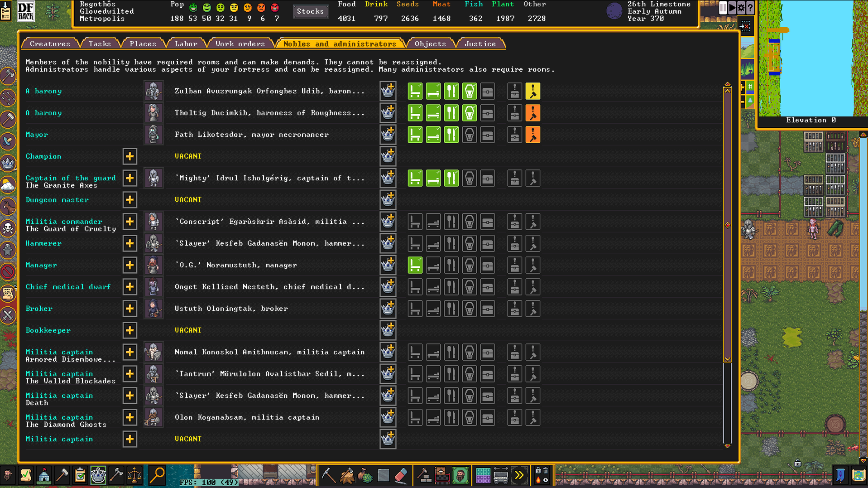The height and width of the screenshot is (488, 868).
Task: Toggle mayor Fath's dining room requirement icon
Action: coord(451,135)
